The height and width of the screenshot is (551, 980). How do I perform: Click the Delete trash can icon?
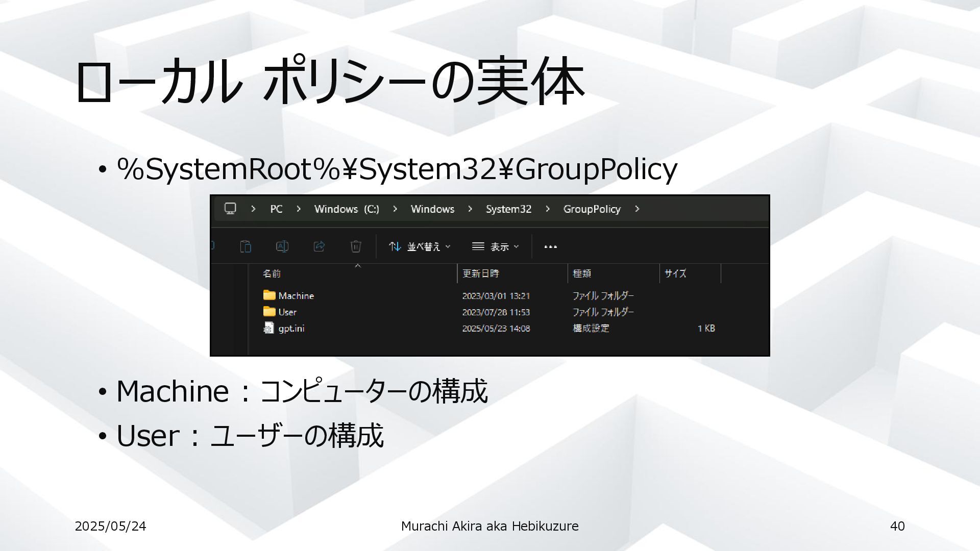point(356,246)
